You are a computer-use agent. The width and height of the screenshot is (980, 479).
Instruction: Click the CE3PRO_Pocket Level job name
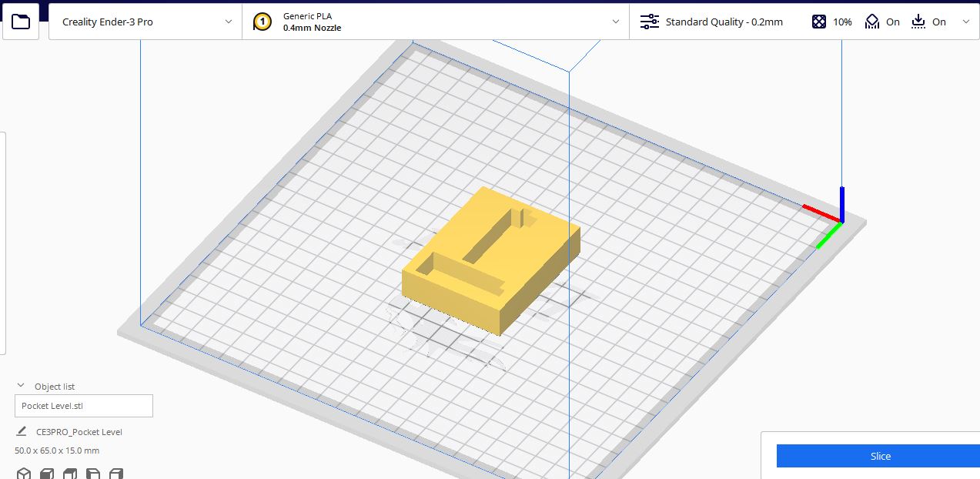tap(79, 432)
